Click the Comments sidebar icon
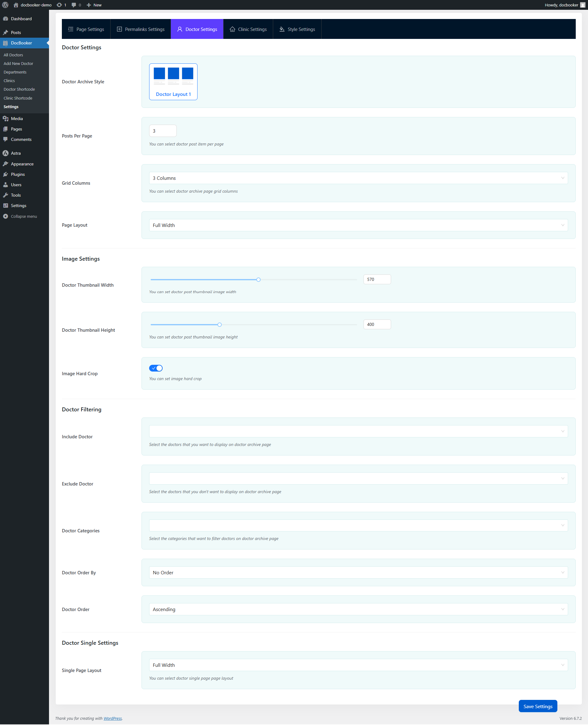This screenshot has width=588, height=725. click(x=6, y=140)
